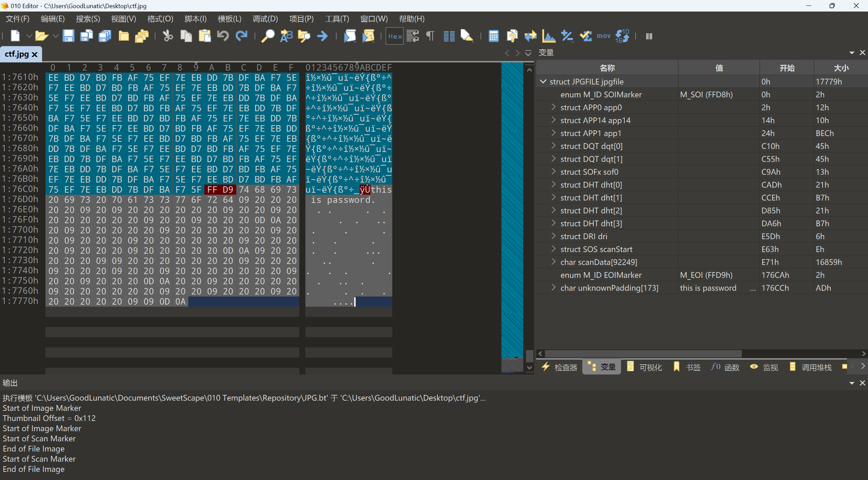Image resolution: width=868 pixels, height=480 pixels.
Task: Toggle word wrap icon in toolbar
Action: coord(413,36)
